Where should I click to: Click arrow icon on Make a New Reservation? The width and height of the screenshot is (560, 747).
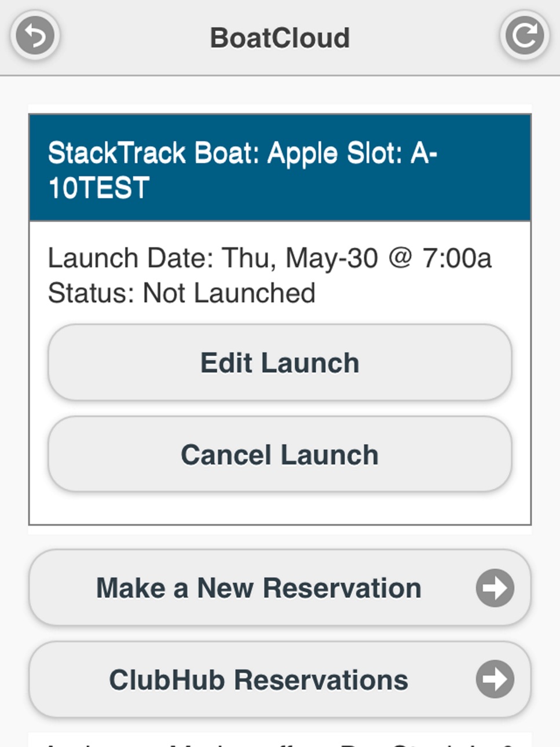click(495, 588)
